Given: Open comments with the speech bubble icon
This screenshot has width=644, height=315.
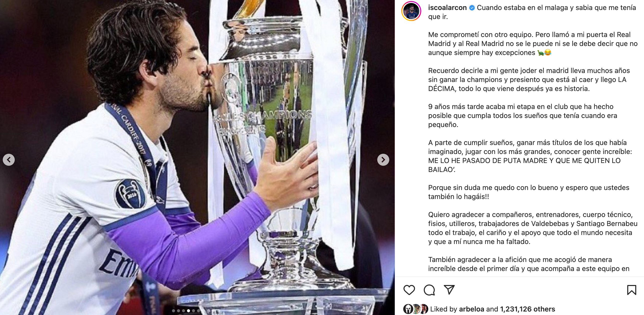Looking at the screenshot, I should pos(429,290).
